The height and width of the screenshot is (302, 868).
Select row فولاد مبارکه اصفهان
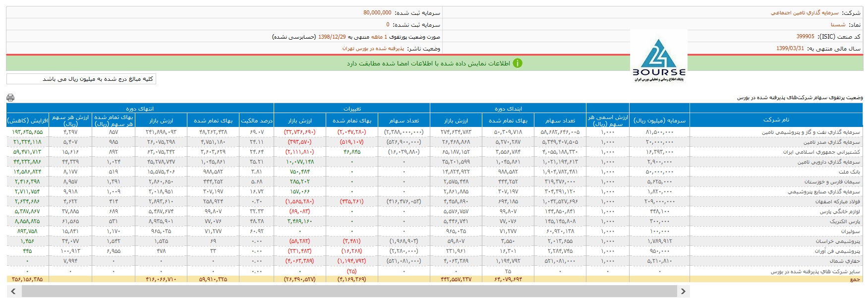point(838,202)
